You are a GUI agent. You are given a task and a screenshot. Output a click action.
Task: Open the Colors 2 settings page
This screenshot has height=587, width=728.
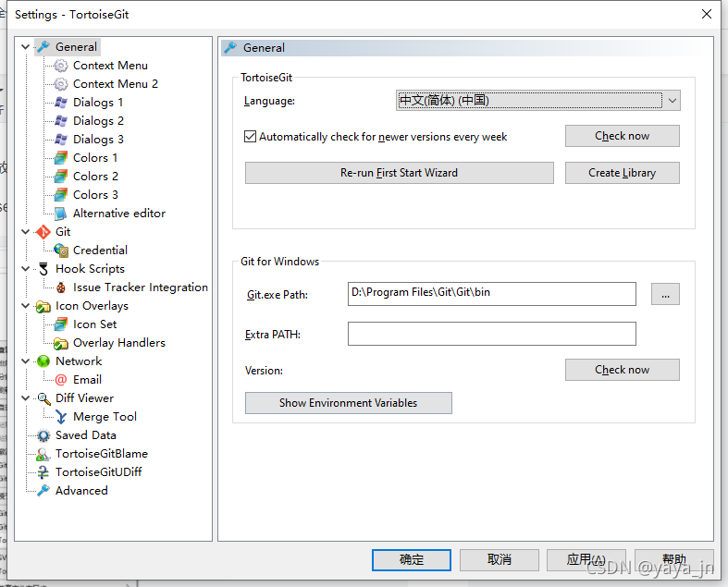click(95, 177)
